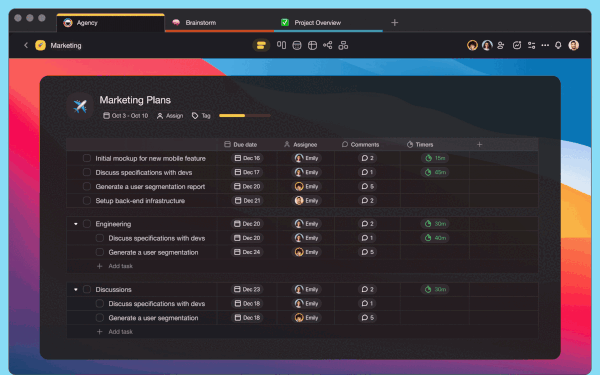This screenshot has width=600, height=375.
Task: Collapse the Discussions group
Action: (75, 289)
